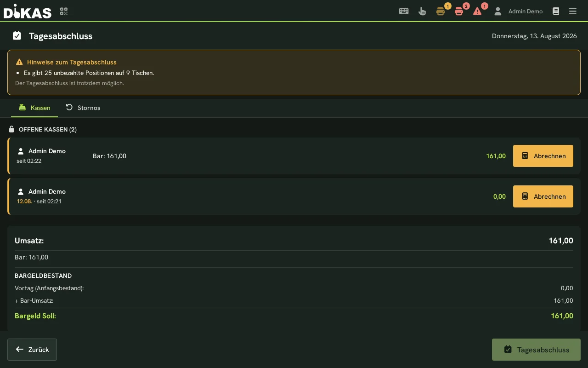Click 'Bar: 161,00' in the first register row

109,156
